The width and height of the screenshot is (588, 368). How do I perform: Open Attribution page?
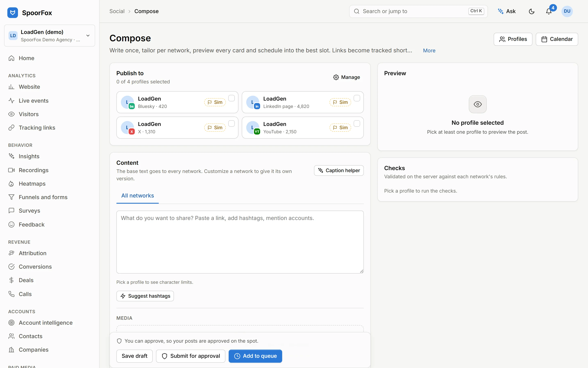(x=50, y=253)
